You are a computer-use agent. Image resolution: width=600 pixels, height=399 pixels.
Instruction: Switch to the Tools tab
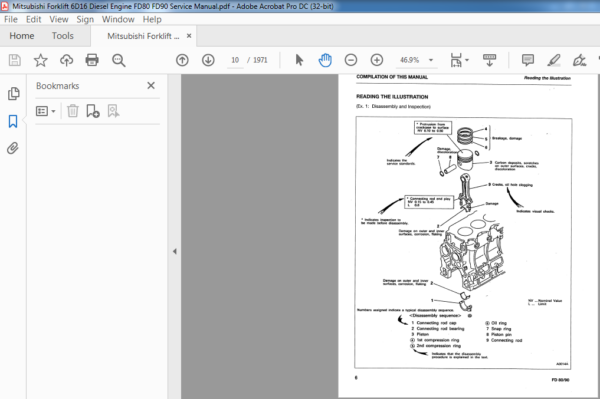[x=63, y=36]
